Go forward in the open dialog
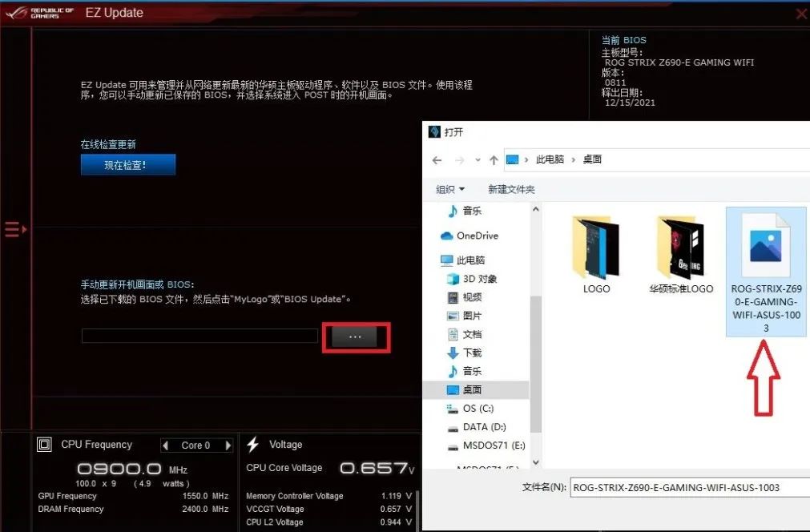This screenshot has width=810, height=532. [459, 160]
